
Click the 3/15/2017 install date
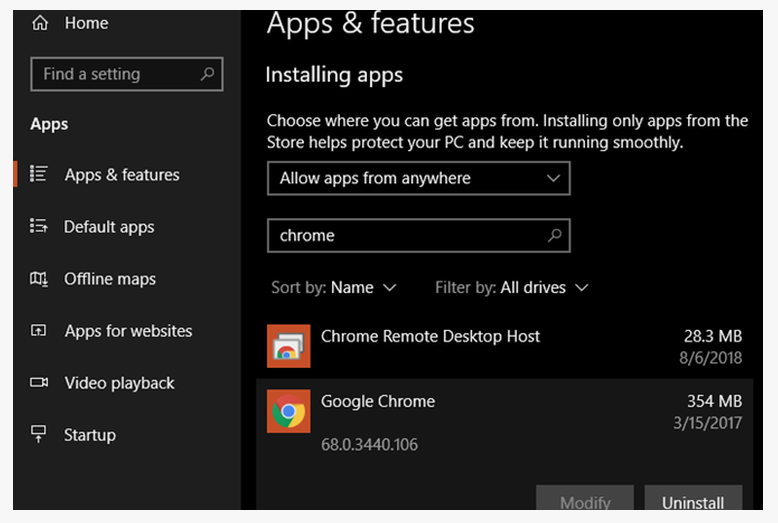[x=708, y=423]
